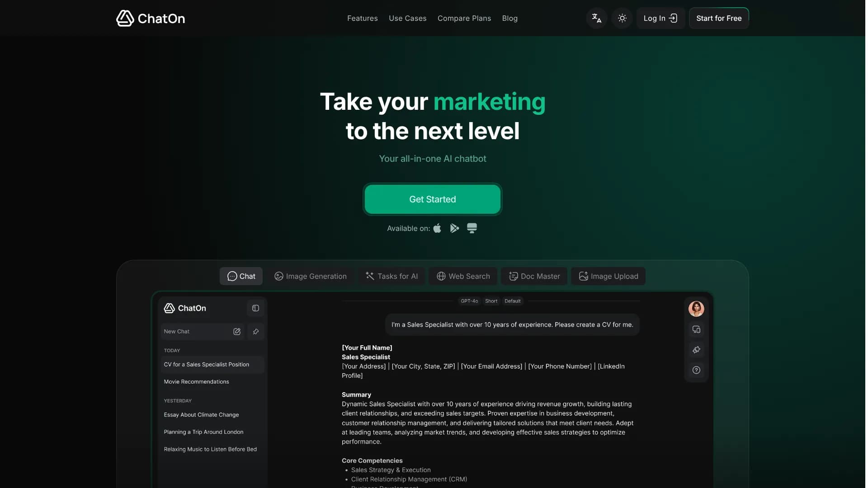Click the green word 'marketing' in the headline
The height and width of the screenshot is (488, 868).
point(489,102)
